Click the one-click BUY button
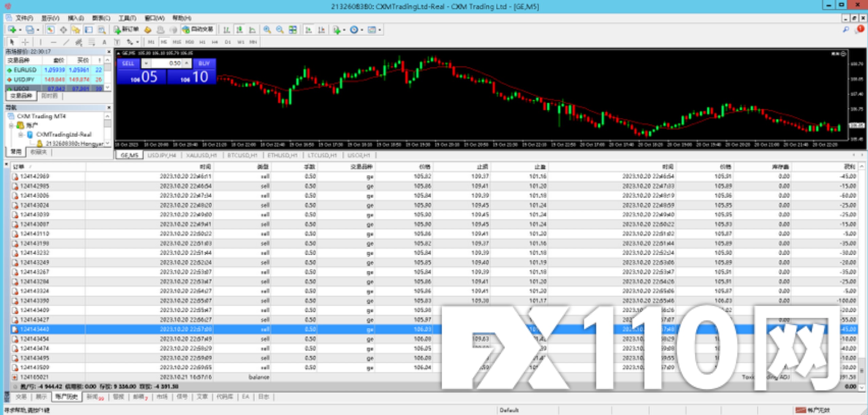Image resolution: width=868 pixels, height=415 pixels. [204, 63]
